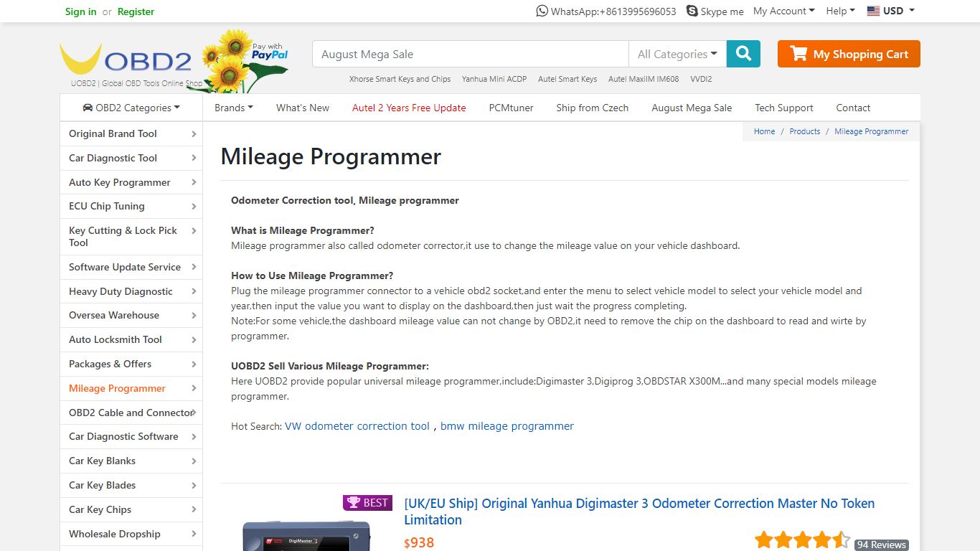Viewport: 980px width, 551px height.
Task: Click Autel MaxiIM IM608 suggestion
Action: point(644,79)
